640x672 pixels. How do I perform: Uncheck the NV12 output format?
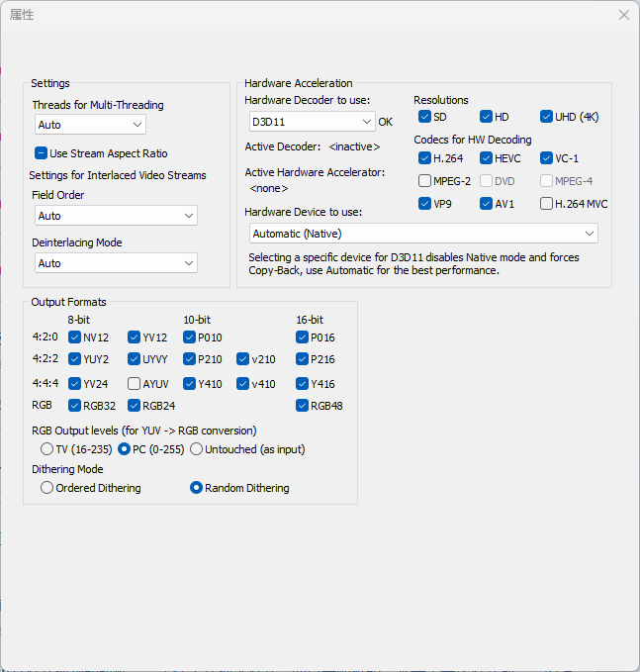coord(75,337)
